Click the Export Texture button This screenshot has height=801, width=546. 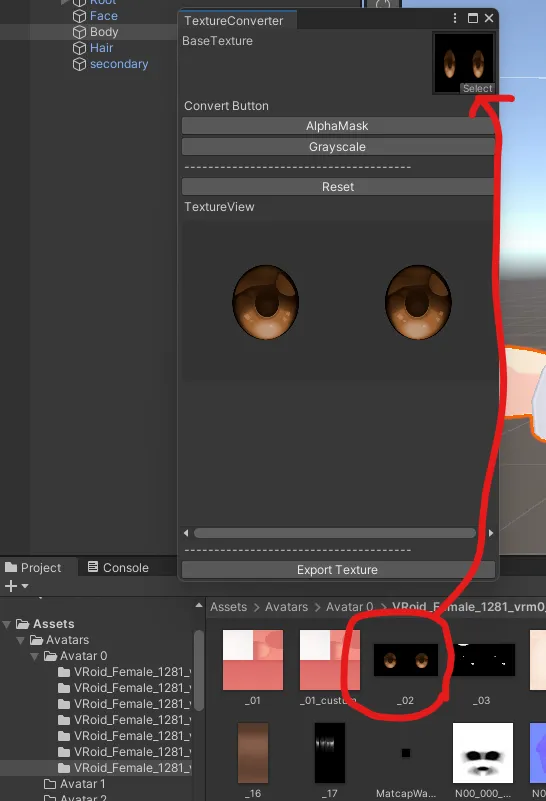point(338,570)
